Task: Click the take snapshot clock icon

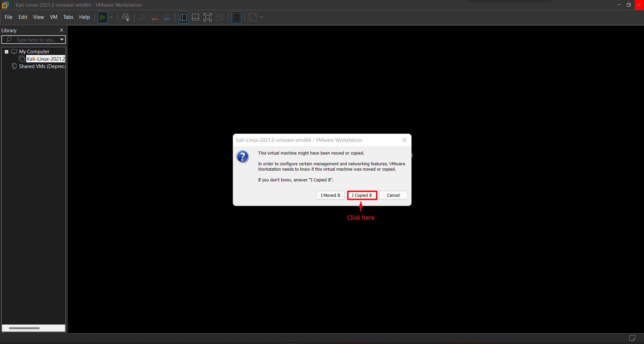Action: point(142,17)
